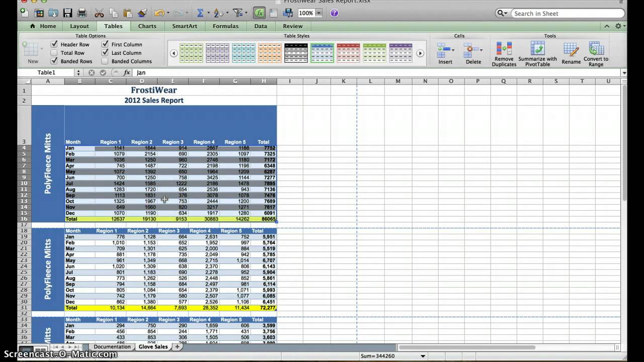Confirm entry with formula bar checkmark
Viewport: 644px width, 362px height.
tap(103, 72)
